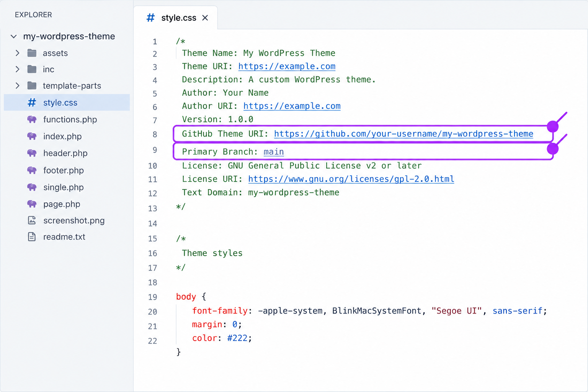
Task: Open the Author URI https://example.com link
Action: (292, 106)
